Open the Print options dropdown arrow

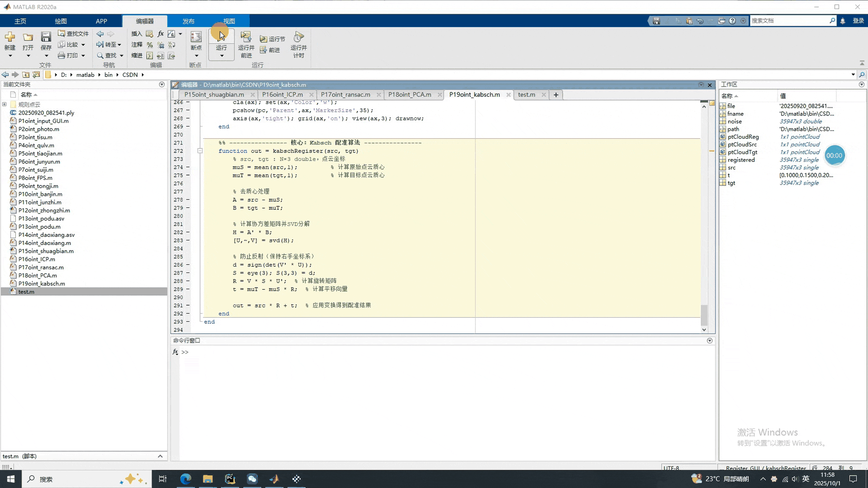coord(83,56)
